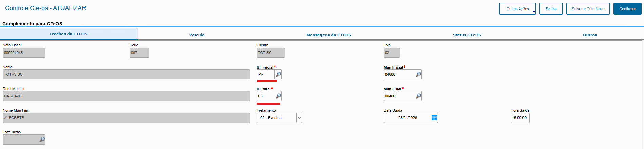Click the Outras Ações button
The image size is (644, 149).
tap(517, 9)
